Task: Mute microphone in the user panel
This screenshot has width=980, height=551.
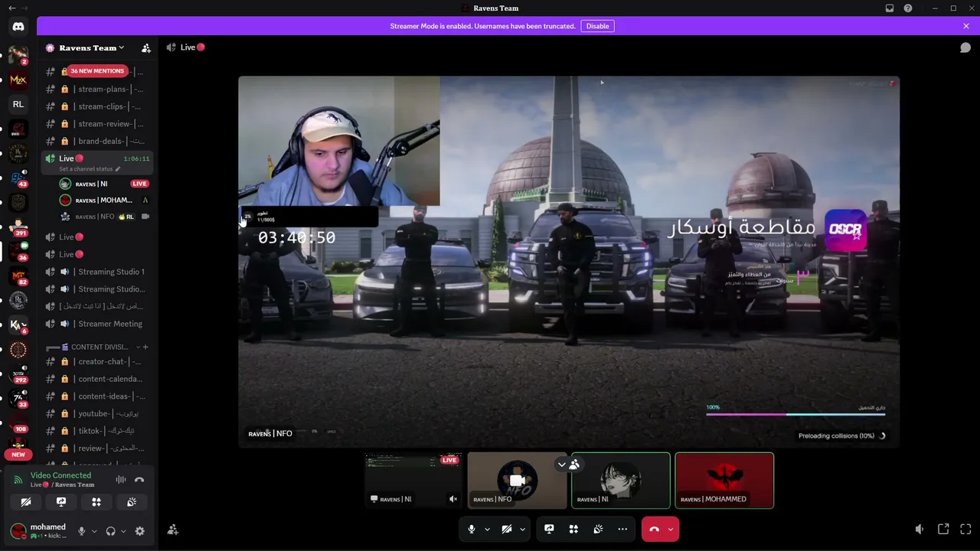Action: (81, 531)
